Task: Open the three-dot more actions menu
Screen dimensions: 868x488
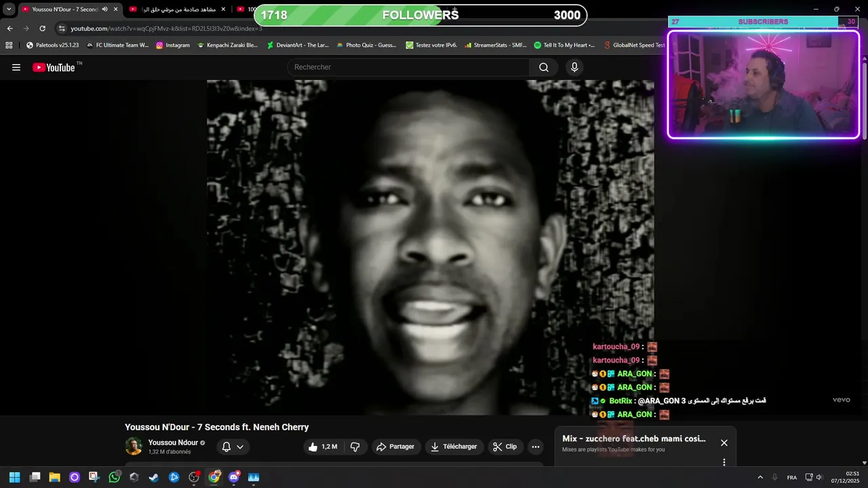Action: click(x=536, y=447)
